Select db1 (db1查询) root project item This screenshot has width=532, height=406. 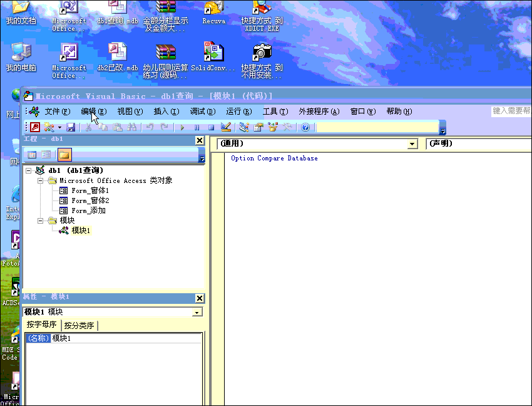coord(69,170)
